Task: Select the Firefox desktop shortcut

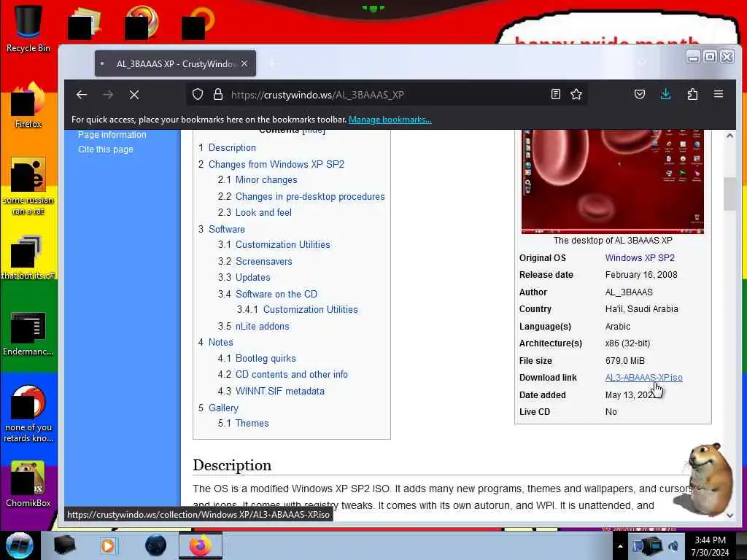Action: tap(28, 106)
